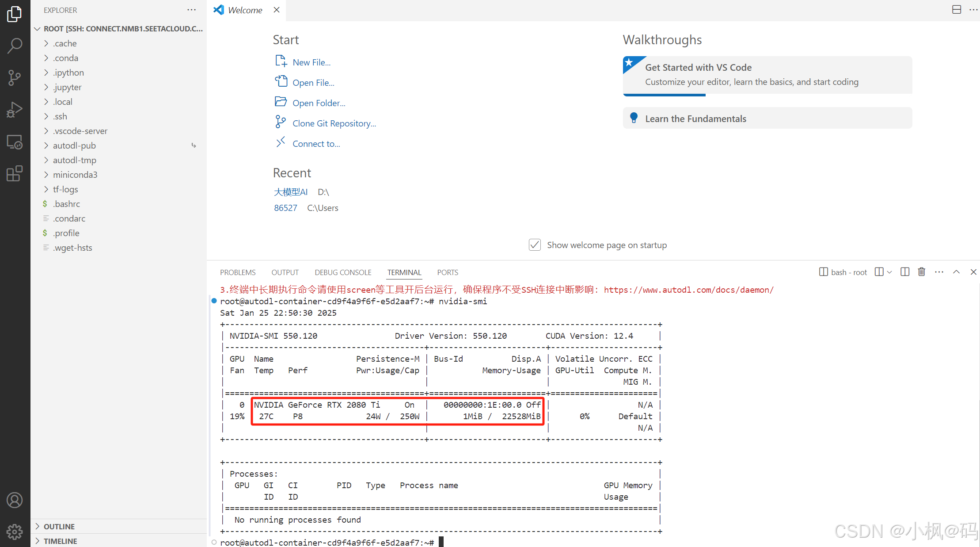Toggle the editor layout button at top right

[957, 10]
